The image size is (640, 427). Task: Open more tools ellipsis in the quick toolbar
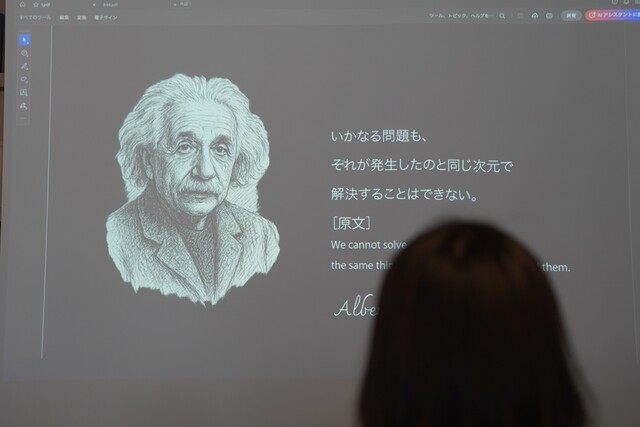coord(24,118)
